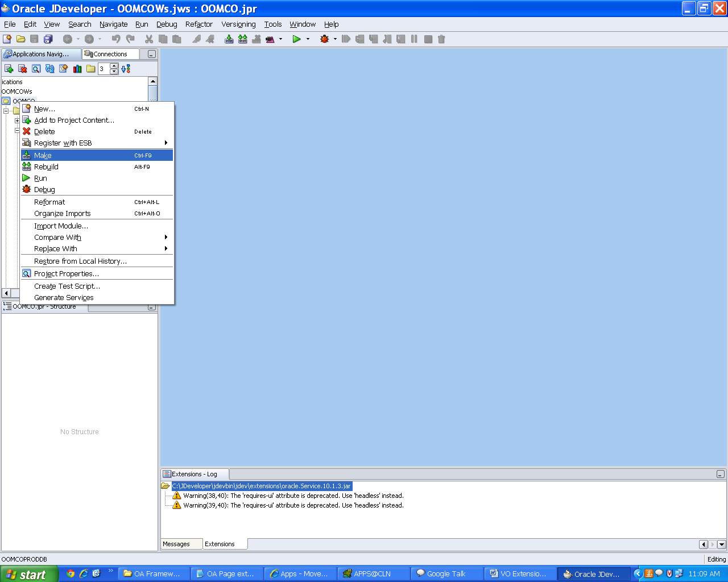Screen dimensions: 728x582
Task: Click the Save toolbar icon
Action: pyautogui.click(x=34, y=39)
